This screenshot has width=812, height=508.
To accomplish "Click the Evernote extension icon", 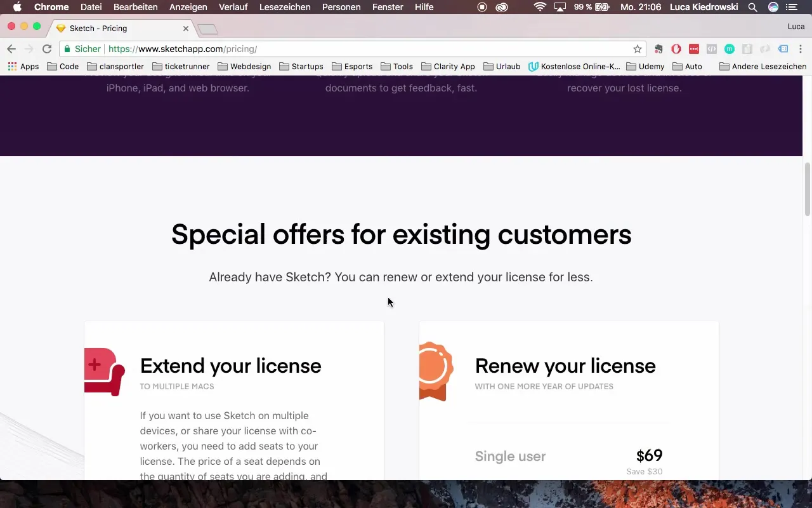I will [658, 49].
